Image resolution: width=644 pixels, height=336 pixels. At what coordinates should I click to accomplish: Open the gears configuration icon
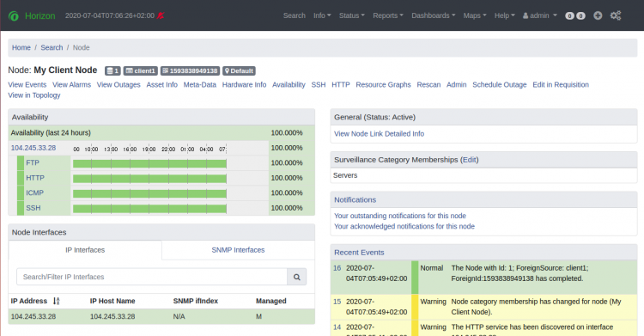(x=616, y=15)
